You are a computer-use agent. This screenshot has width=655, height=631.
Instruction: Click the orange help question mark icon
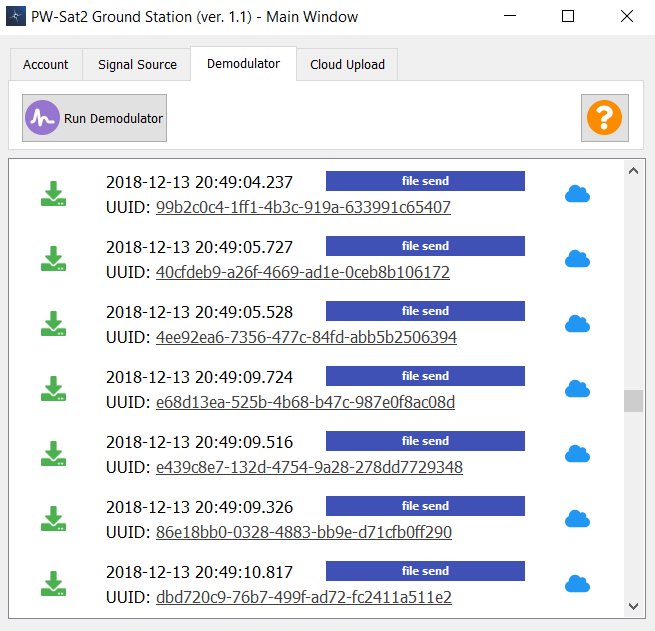(604, 118)
